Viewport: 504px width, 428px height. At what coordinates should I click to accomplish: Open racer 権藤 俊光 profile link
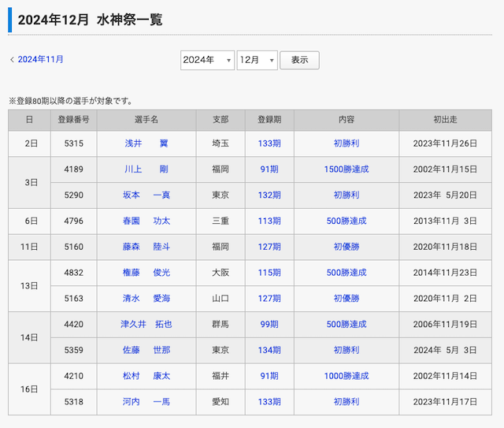point(146,273)
